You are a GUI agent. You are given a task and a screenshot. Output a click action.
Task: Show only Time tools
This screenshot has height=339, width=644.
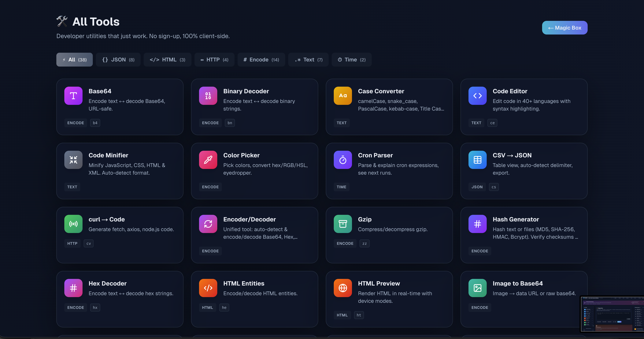(351, 60)
